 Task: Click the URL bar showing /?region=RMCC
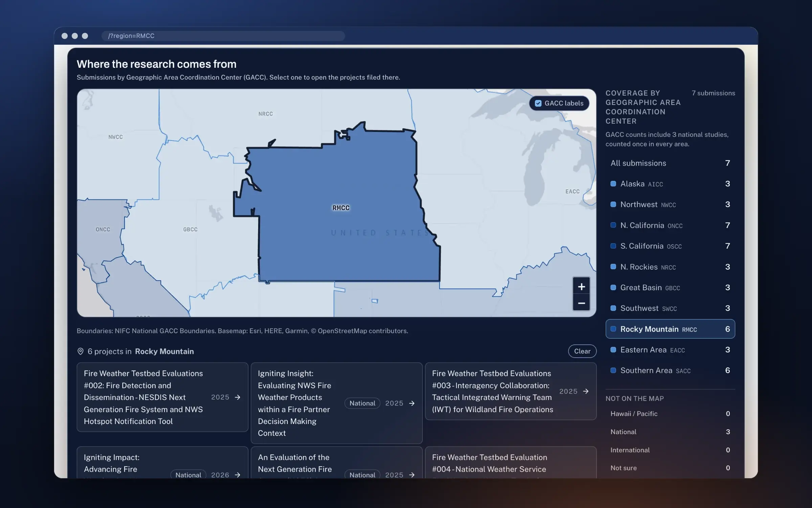click(x=223, y=36)
